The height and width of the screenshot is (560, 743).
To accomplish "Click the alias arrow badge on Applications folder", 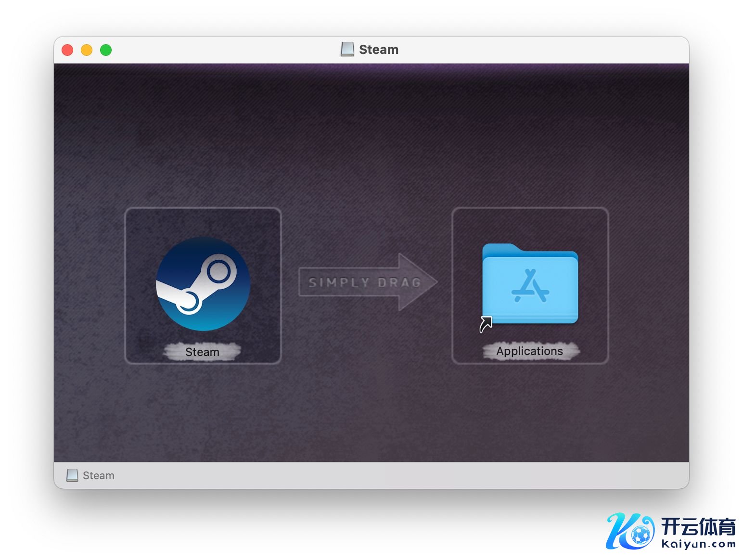I will pos(486,324).
